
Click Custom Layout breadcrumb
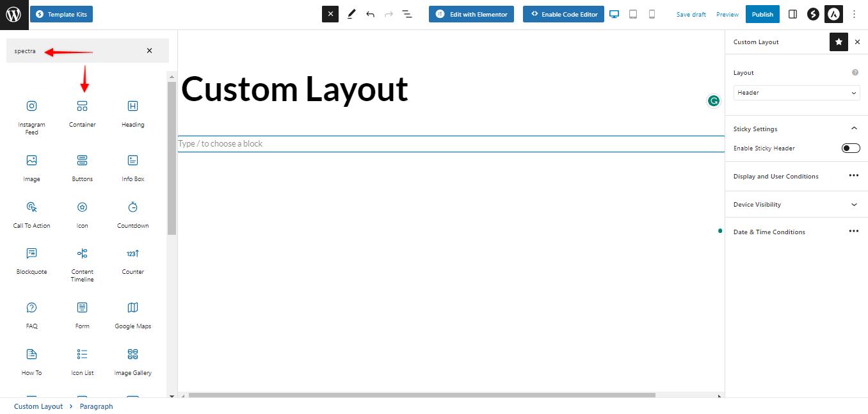point(38,406)
